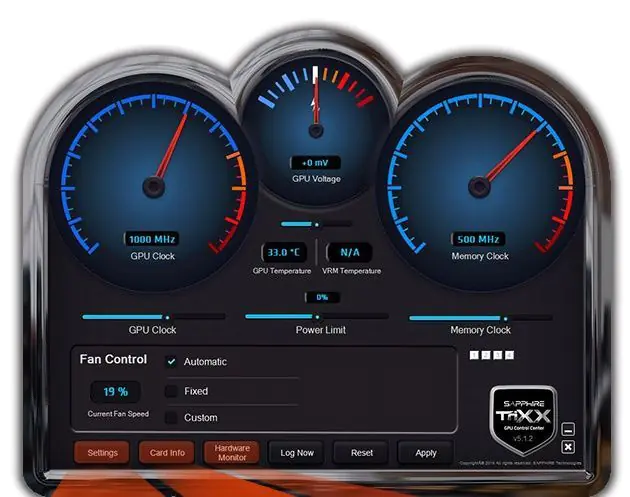Click the v5.1.2 version text
The width and height of the screenshot is (630, 497).
click(x=523, y=438)
